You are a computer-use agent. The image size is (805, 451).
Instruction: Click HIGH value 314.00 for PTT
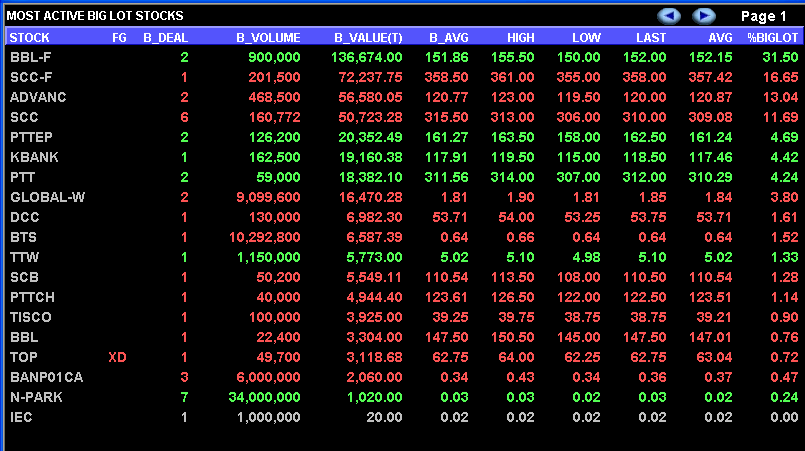(512, 177)
